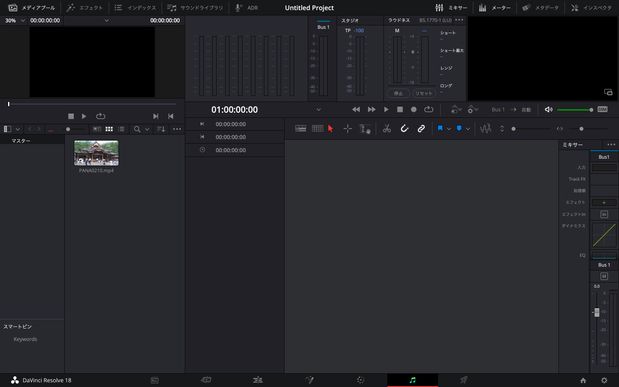This screenshot has height=387, width=619.
Task: Play the timeline
Action: tap(386, 109)
